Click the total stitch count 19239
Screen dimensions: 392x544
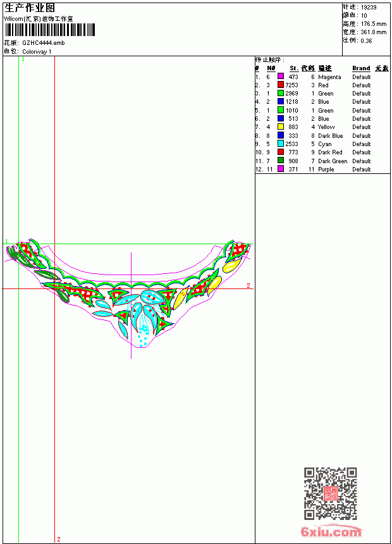point(369,8)
